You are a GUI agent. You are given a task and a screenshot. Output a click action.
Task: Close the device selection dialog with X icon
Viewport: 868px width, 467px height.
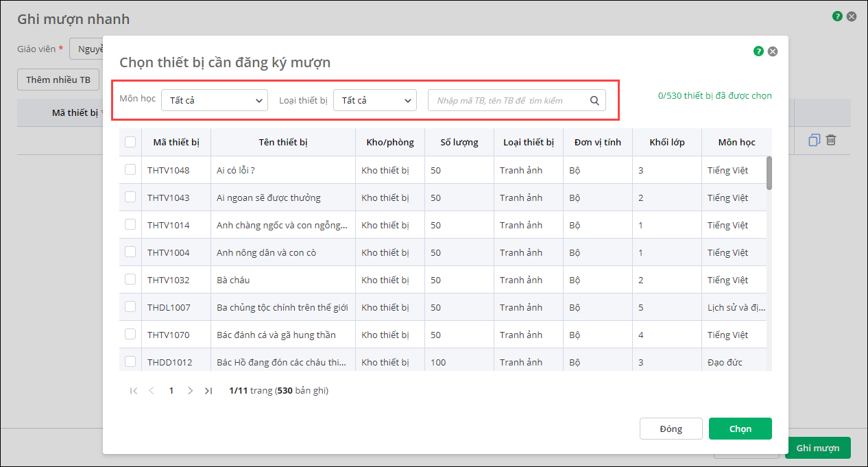pos(773,51)
